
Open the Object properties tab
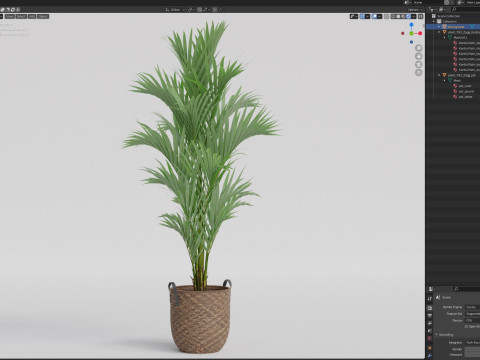pos(430,348)
